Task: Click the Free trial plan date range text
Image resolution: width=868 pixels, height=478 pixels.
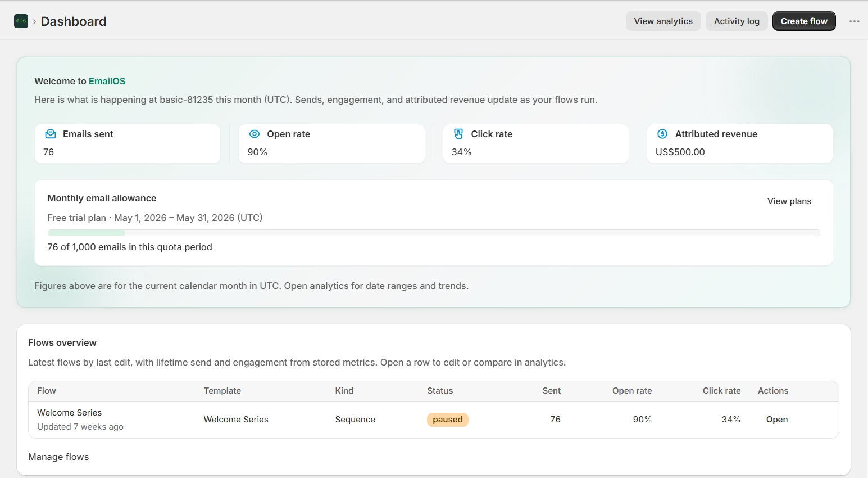Action: [x=155, y=218]
